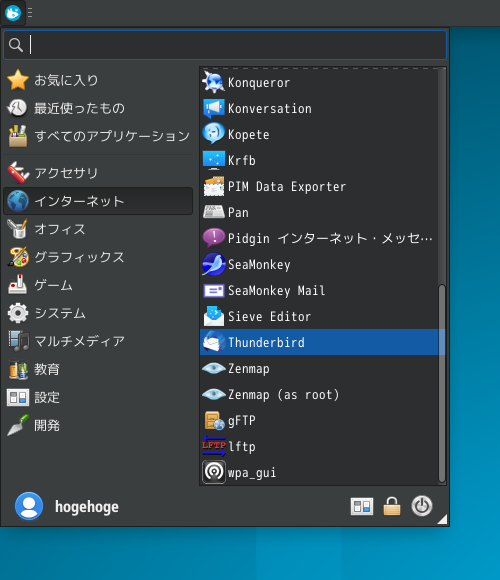Select the アクセサリ category
The width and height of the screenshot is (500, 580).
point(98,173)
